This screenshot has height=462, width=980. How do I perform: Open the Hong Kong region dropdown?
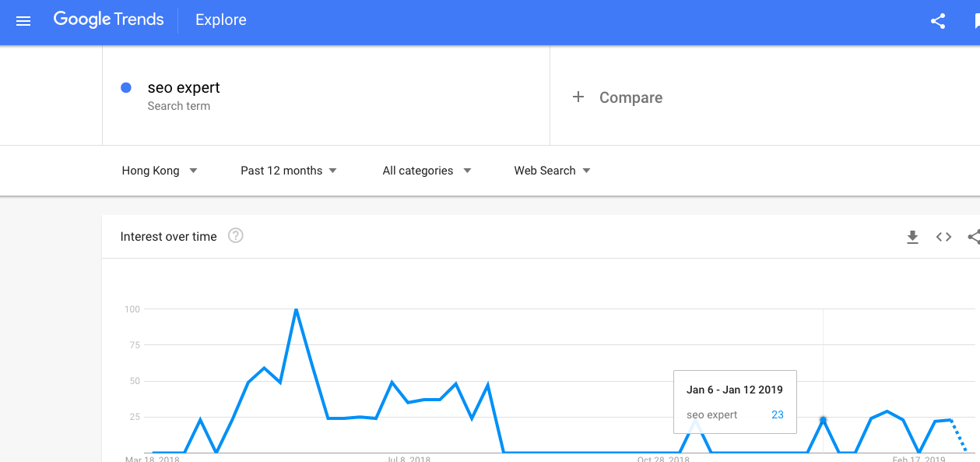[160, 171]
